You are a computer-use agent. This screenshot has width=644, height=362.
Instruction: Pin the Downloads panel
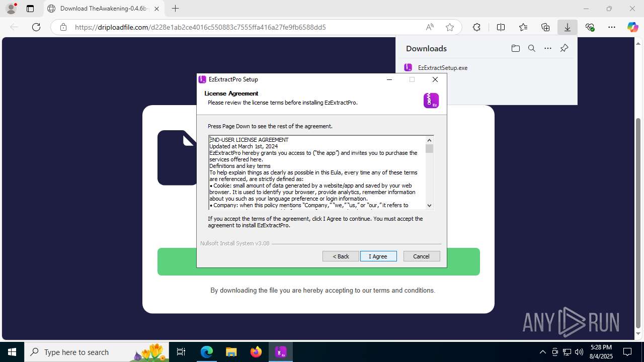pyautogui.click(x=564, y=48)
